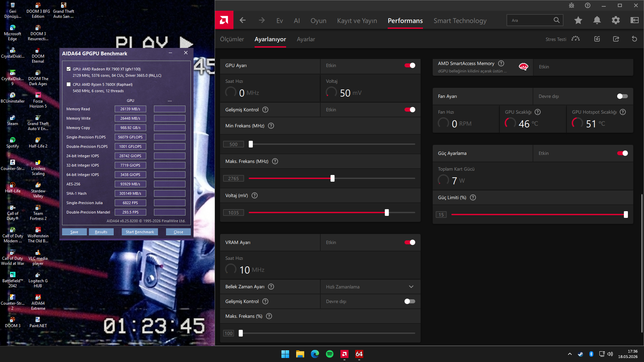
Task: Click Start Benchmark in AIDA64
Action: click(140, 232)
